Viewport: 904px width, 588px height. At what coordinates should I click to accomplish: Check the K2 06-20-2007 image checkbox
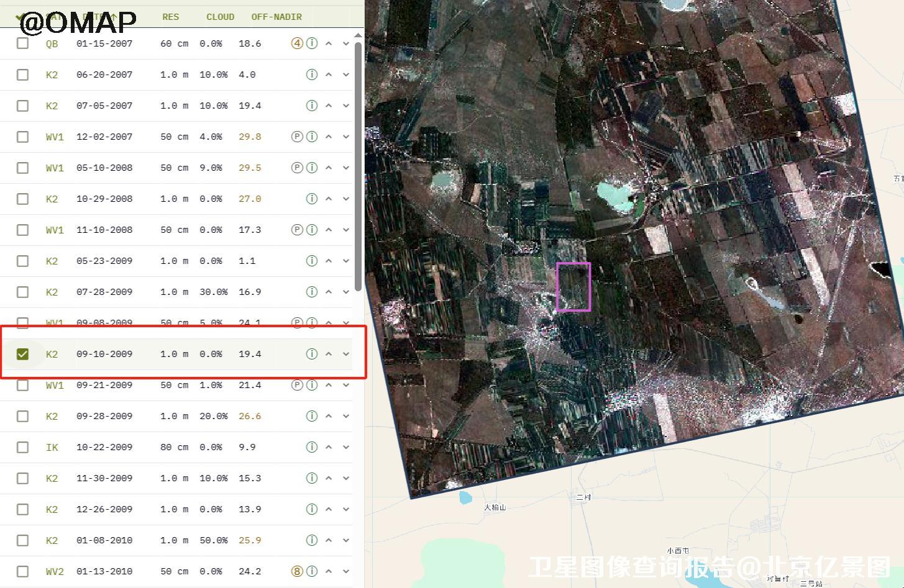pos(22,75)
